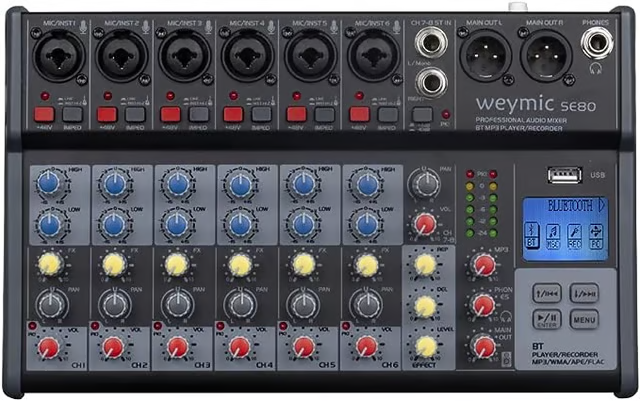
Task: Click the play/pause ENTER button
Action: tap(547, 319)
